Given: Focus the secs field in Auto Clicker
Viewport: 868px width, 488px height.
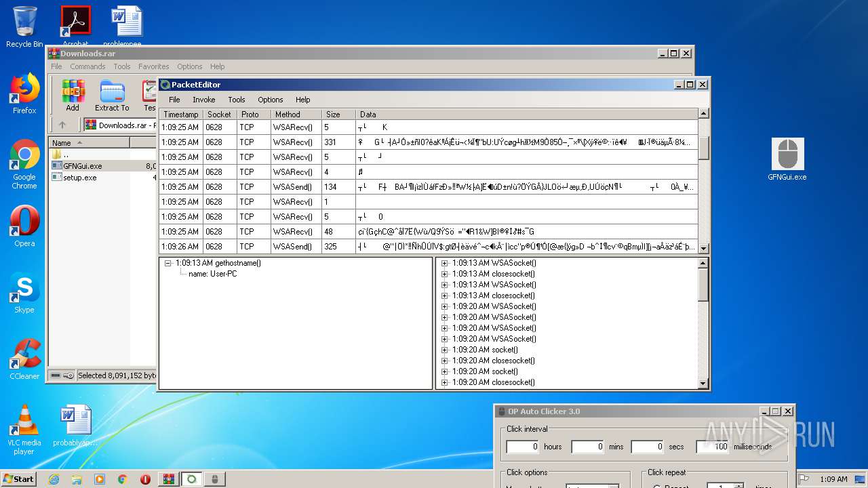Looking at the screenshot, I should tap(648, 447).
